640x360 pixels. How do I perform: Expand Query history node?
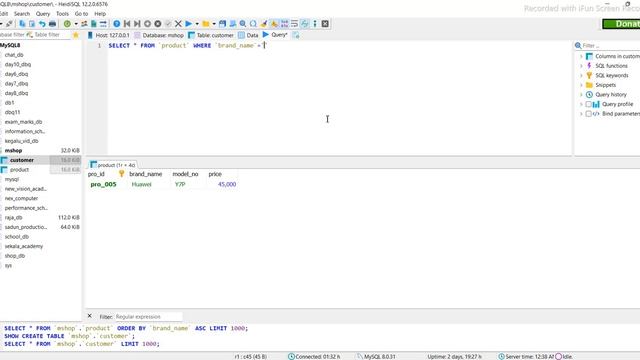(581, 95)
